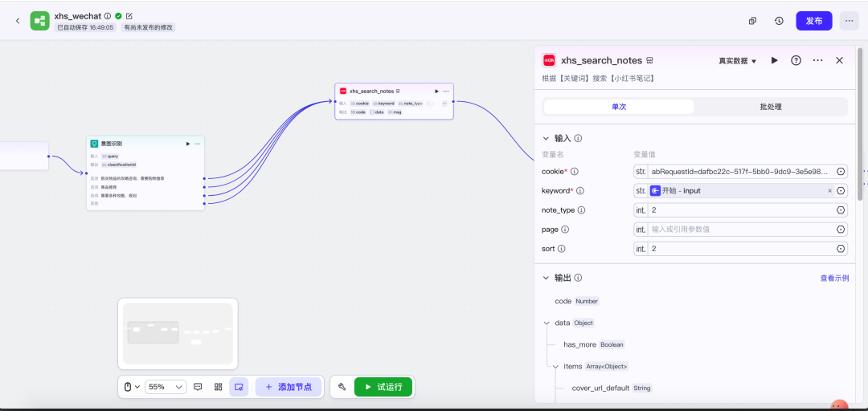Show info icon next to cookie label
Image resolution: width=868 pixels, height=411 pixels.
point(574,172)
